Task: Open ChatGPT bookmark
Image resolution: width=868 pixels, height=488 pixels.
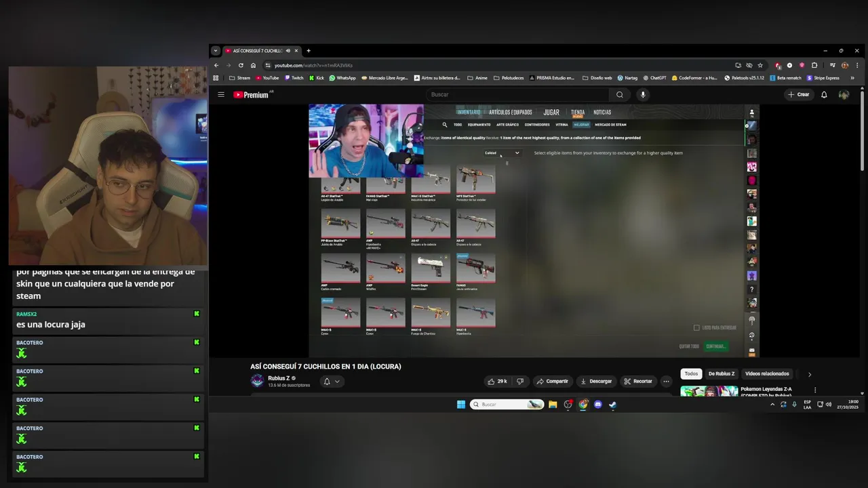Action: (654, 78)
